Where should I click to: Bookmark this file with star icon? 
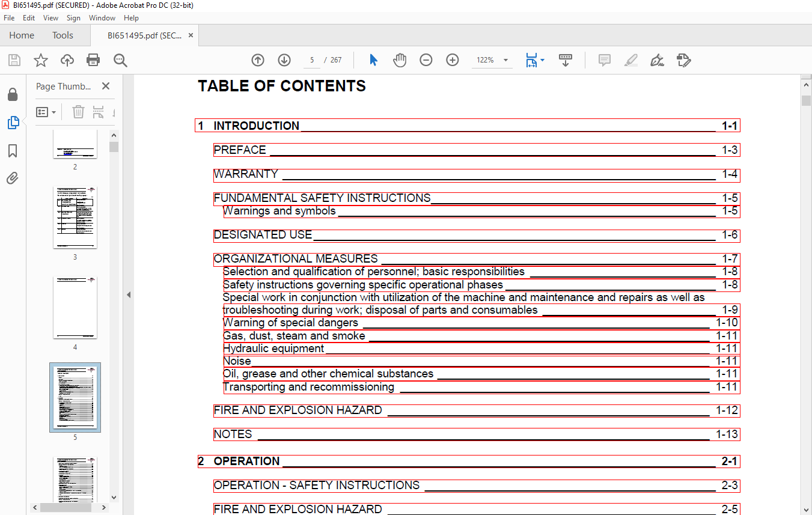(40, 60)
